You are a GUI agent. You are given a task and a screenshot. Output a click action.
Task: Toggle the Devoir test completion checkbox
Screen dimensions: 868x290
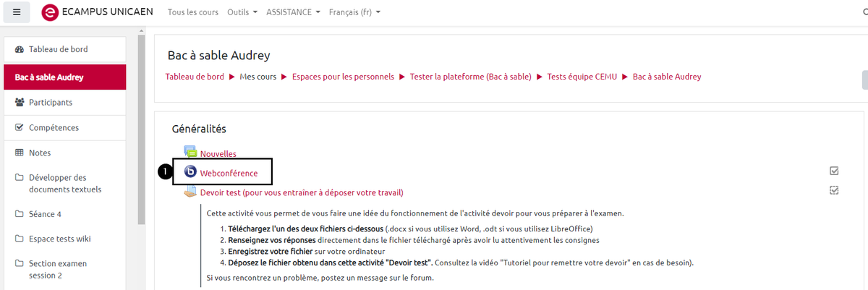coord(834,190)
